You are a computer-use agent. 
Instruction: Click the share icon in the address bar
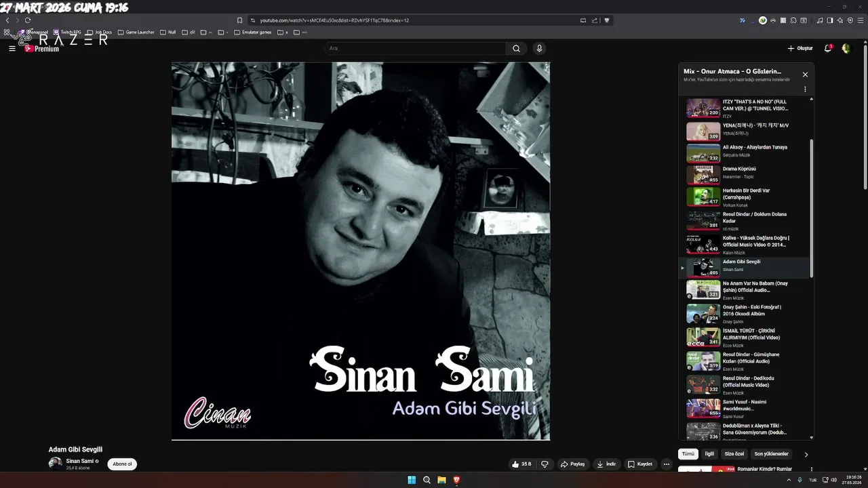595,20
